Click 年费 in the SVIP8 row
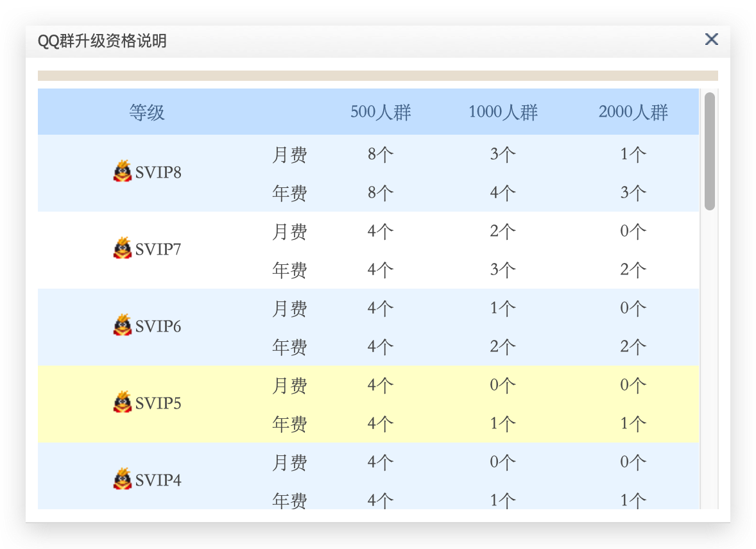The height and width of the screenshot is (549, 756). pyautogui.click(x=290, y=193)
